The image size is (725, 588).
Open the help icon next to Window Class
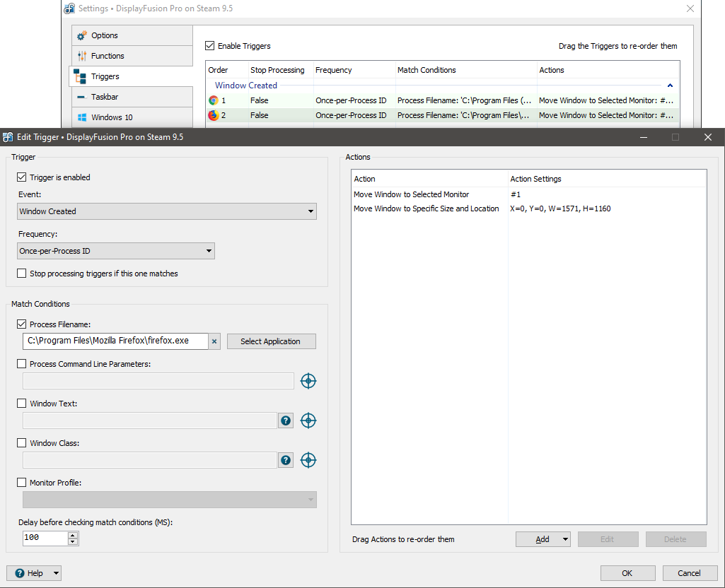point(286,460)
